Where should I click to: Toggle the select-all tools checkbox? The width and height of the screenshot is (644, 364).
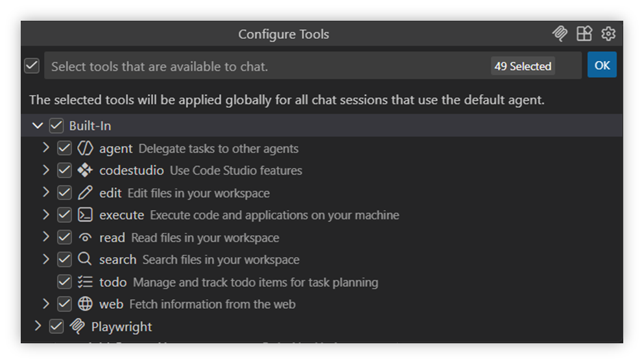click(32, 66)
